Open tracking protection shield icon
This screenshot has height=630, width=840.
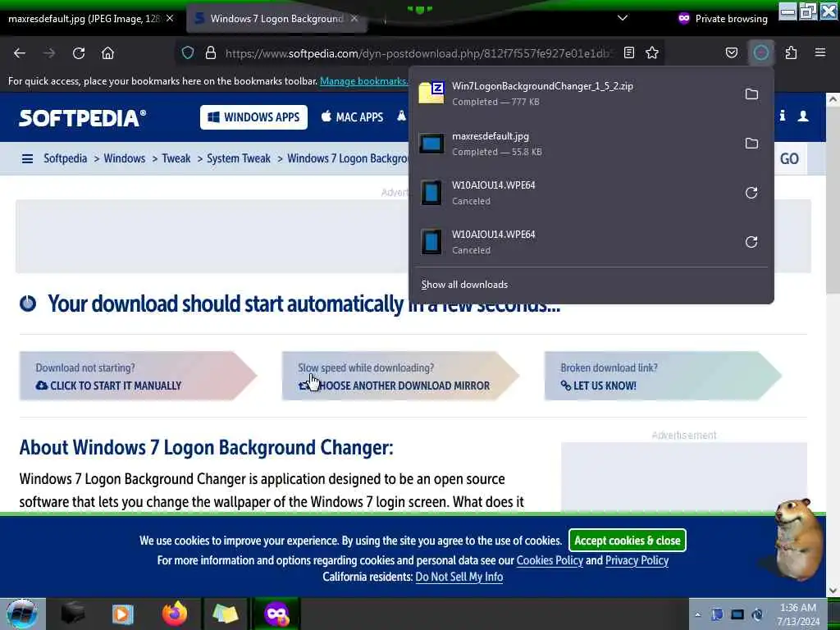click(x=188, y=52)
